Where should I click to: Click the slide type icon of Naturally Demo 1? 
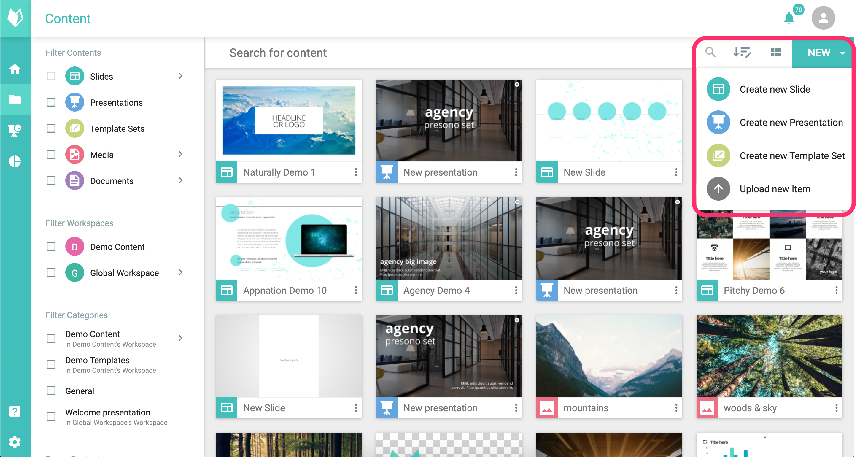point(226,172)
